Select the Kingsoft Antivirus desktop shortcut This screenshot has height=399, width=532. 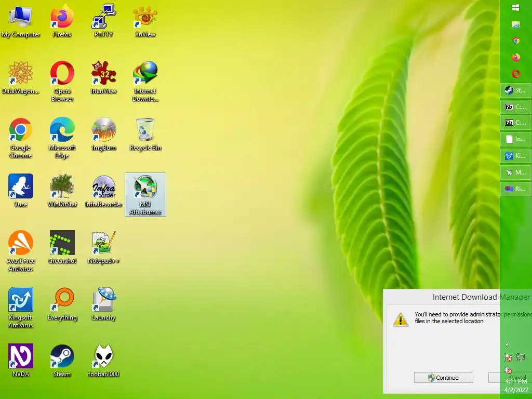click(x=20, y=308)
